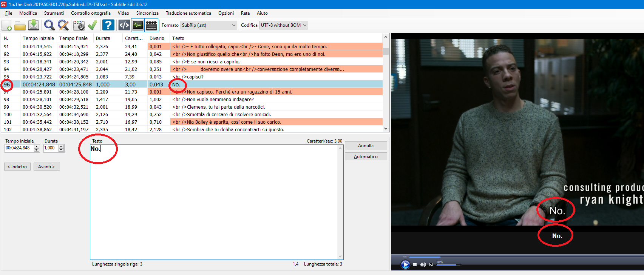The height and width of the screenshot is (275, 644).
Task: Go to previous line with Indietro
Action: [x=17, y=167]
